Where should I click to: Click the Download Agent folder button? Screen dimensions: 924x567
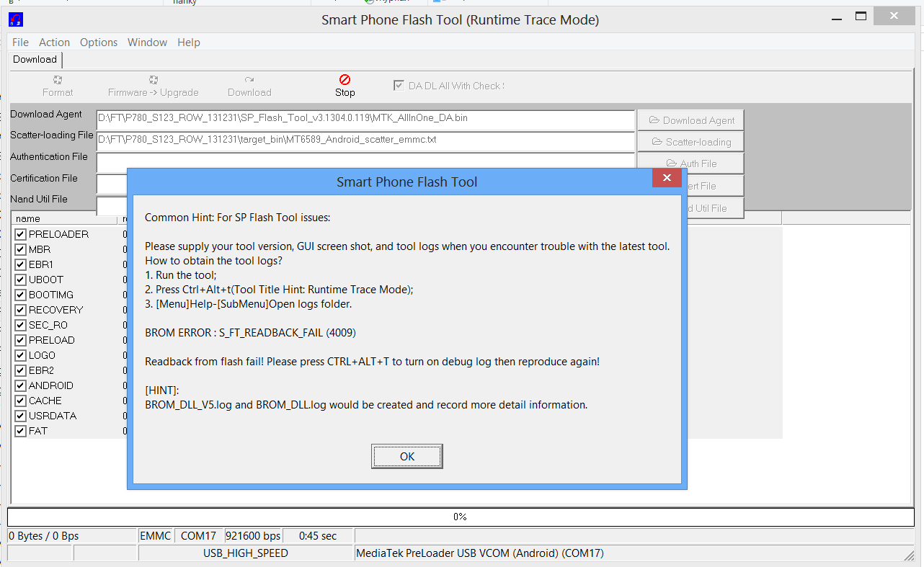690,120
